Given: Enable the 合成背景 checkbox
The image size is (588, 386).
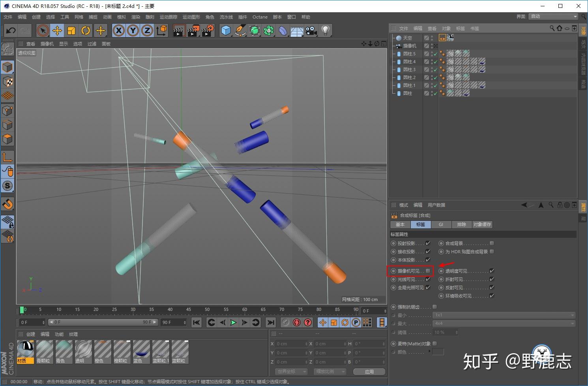Looking at the screenshot, I should (x=492, y=243).
